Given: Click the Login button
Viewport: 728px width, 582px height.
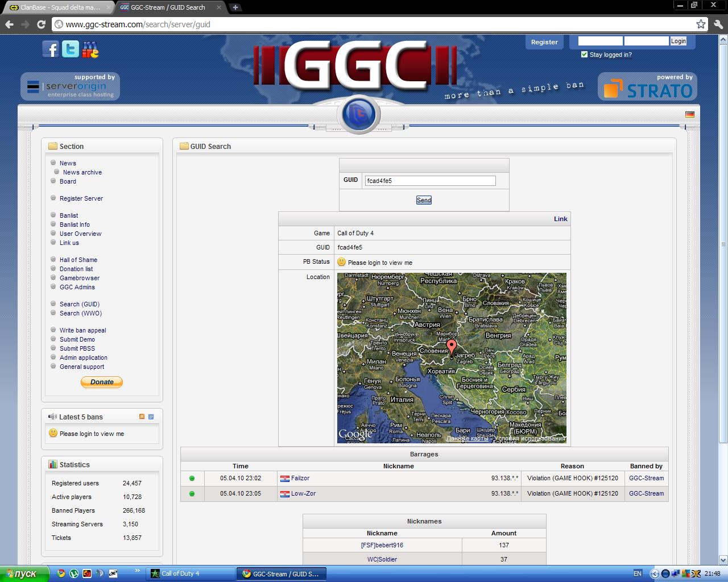Looking at the screenshot, I should tap(678, 41).
